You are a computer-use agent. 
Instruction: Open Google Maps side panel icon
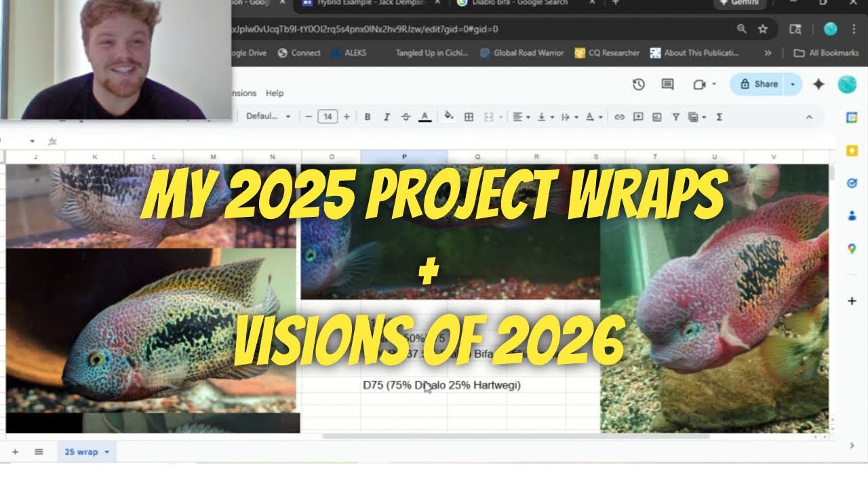tap(852, 249)
